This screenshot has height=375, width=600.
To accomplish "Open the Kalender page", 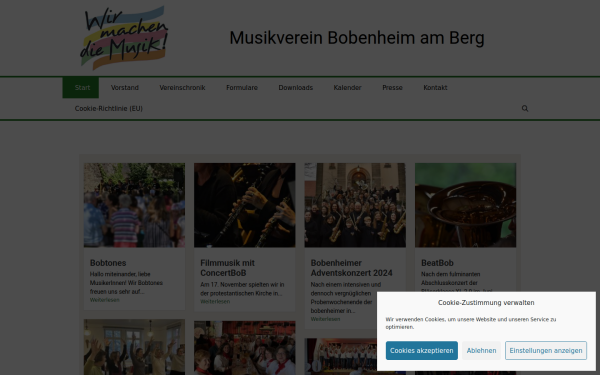I will [347, 88].
